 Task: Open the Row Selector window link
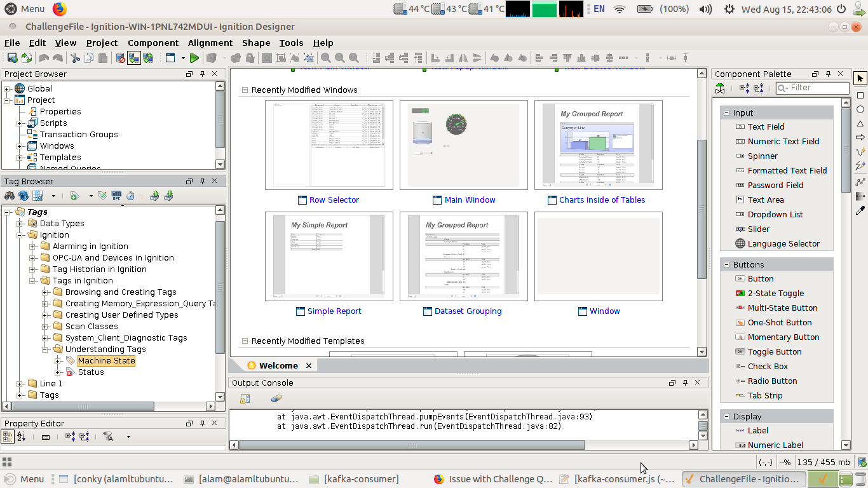pyautogui.click(x=334, y=200)
